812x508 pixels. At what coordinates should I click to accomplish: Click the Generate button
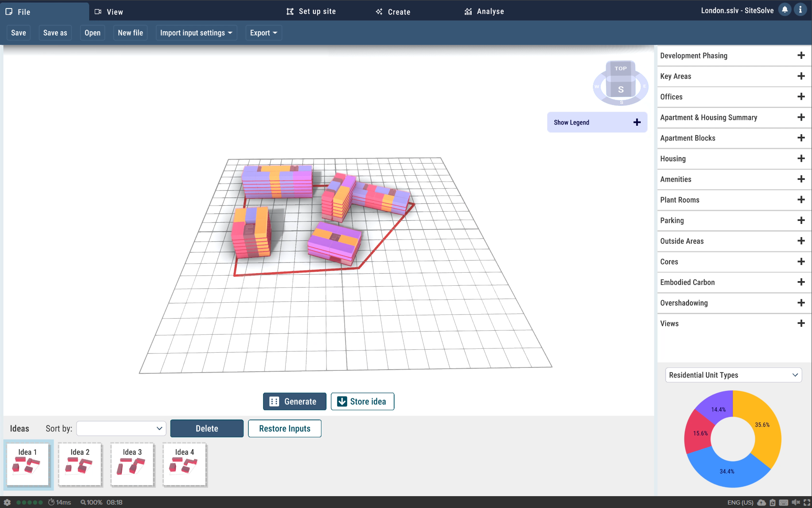(294, 401)
